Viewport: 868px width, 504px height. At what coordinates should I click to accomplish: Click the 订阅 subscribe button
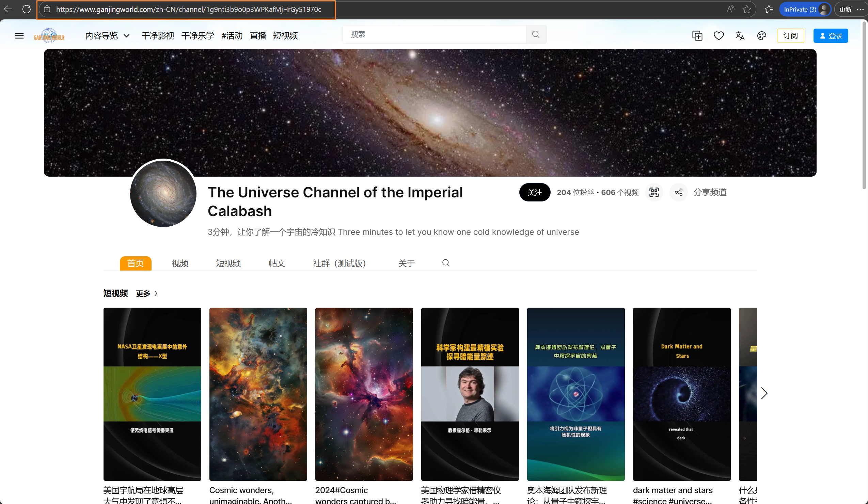[x=790, y=35]
